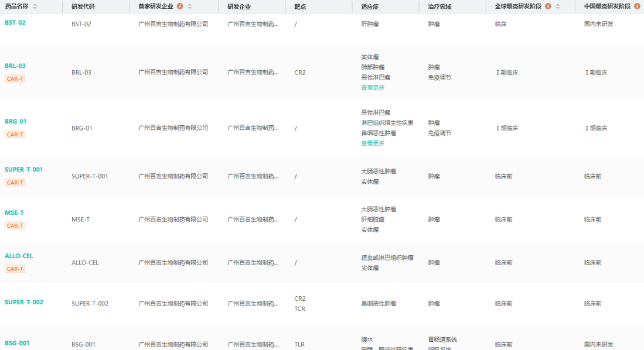Click CR2 target in BRL-03 row
Image resolution: width=644 pixels, height=350 pixels.
300,72
